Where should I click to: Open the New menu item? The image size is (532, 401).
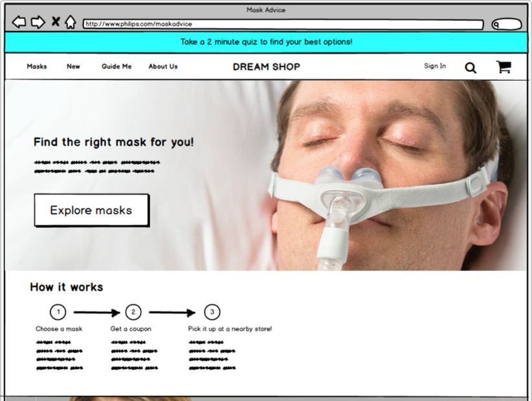[x=73, y=67]
